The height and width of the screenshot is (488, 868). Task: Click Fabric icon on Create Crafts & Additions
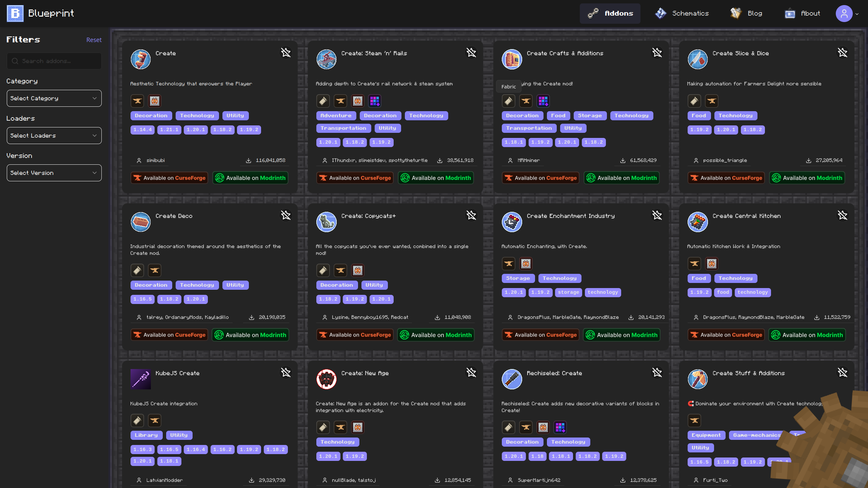coord(509,101)
